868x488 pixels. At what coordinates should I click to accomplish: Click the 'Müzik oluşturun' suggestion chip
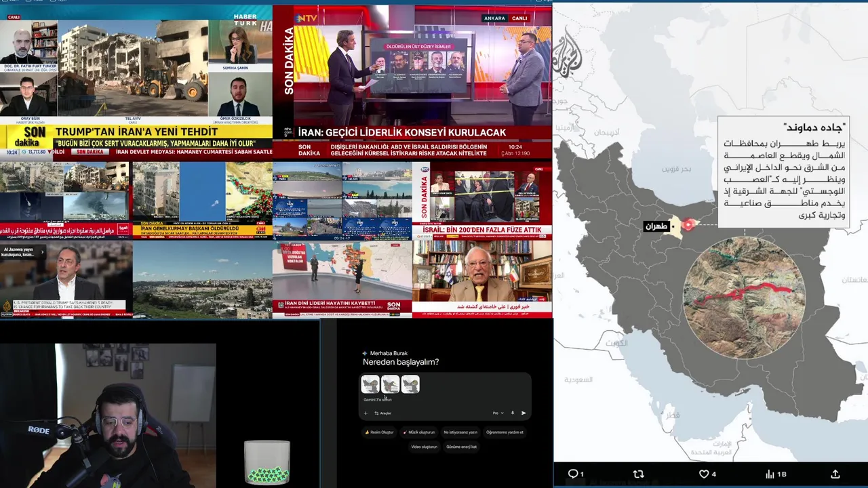pos(419,432)
